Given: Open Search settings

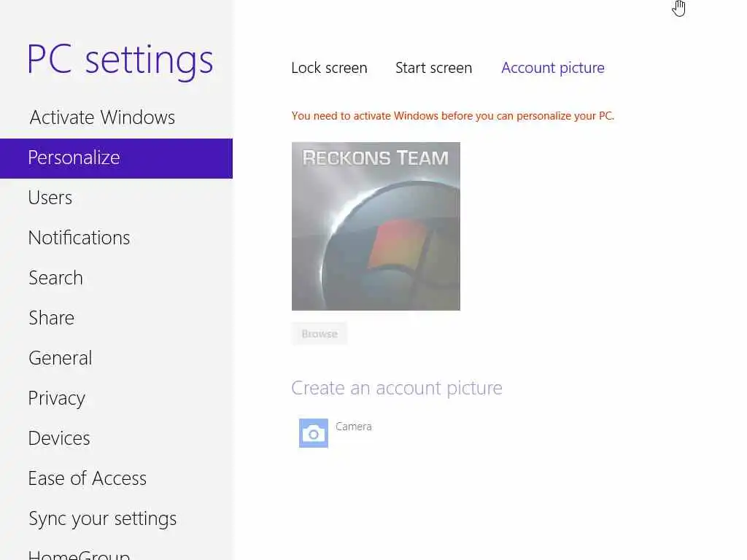Looking at the screenshot, I should [x=55, y=278].
